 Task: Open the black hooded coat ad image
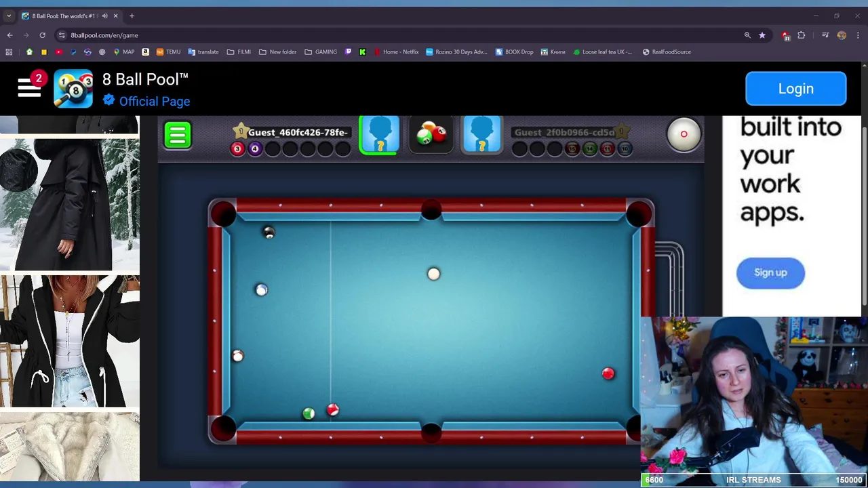point(70,204)
